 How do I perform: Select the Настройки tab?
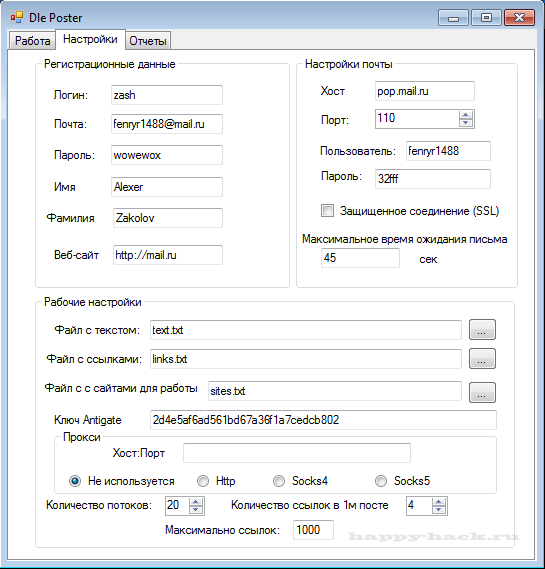pos(90,39)
